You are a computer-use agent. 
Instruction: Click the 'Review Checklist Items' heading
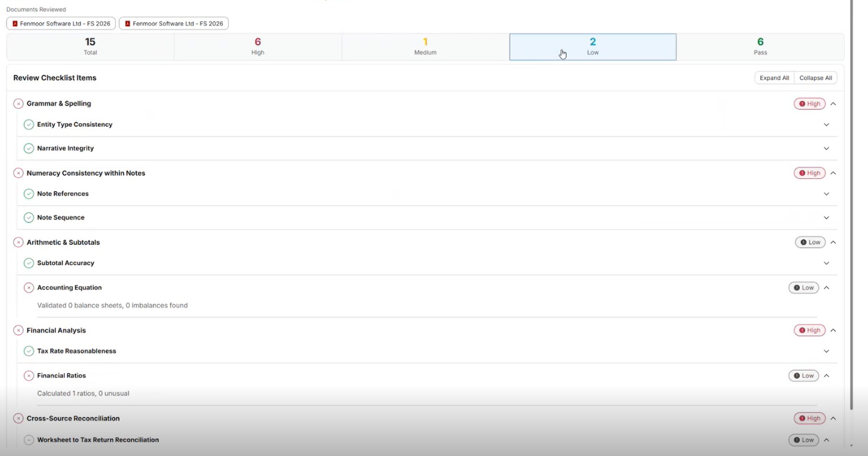coord(55,78)
